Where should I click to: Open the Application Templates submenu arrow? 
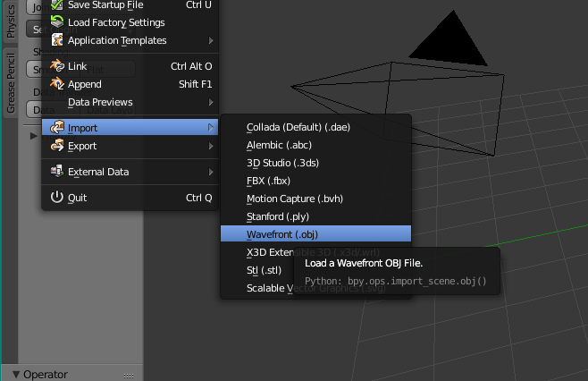[211, 40]
